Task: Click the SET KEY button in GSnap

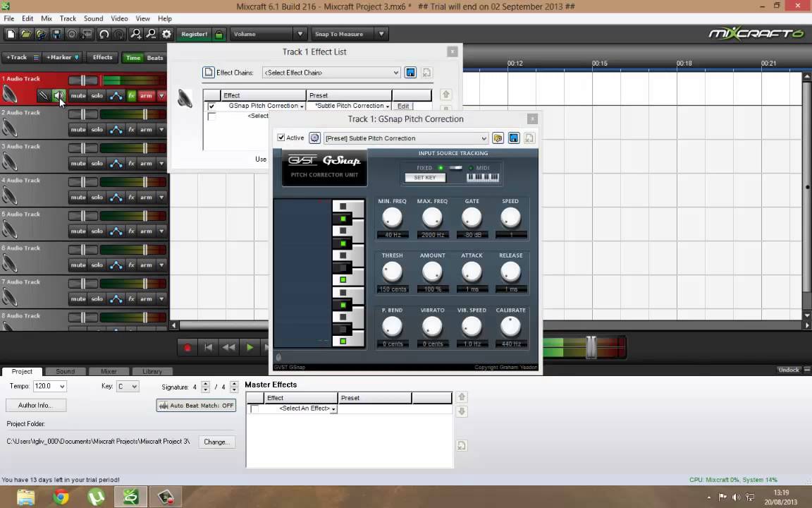Action: tap(425, 178)
